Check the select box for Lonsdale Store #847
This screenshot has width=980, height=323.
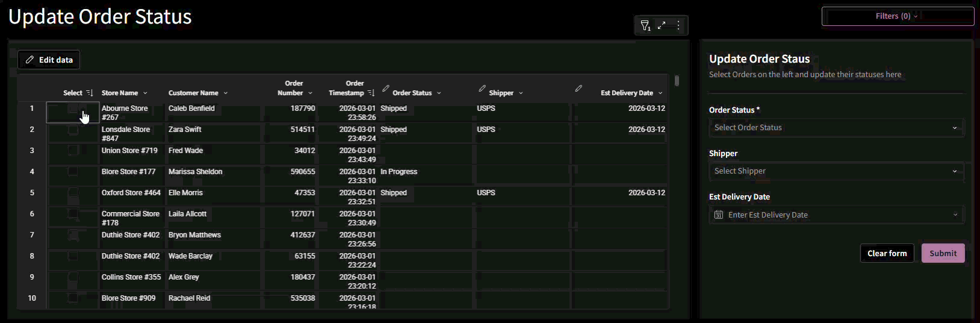pos(73,130)
